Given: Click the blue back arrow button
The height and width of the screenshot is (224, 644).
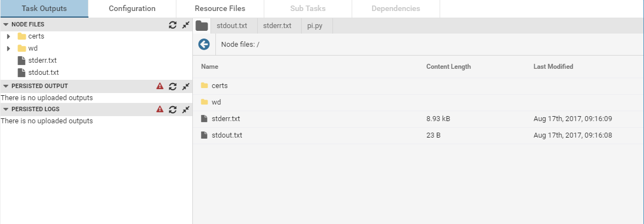Looking at the screenshot, I should [204, 45].
